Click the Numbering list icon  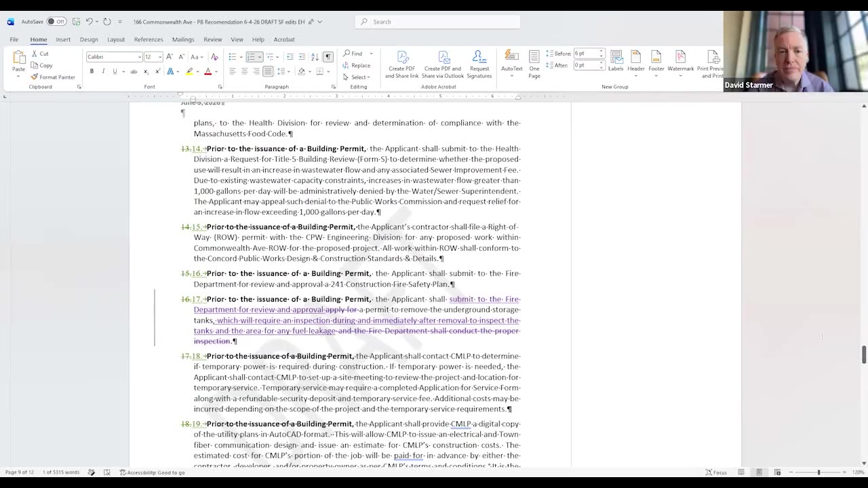point(251,57)
